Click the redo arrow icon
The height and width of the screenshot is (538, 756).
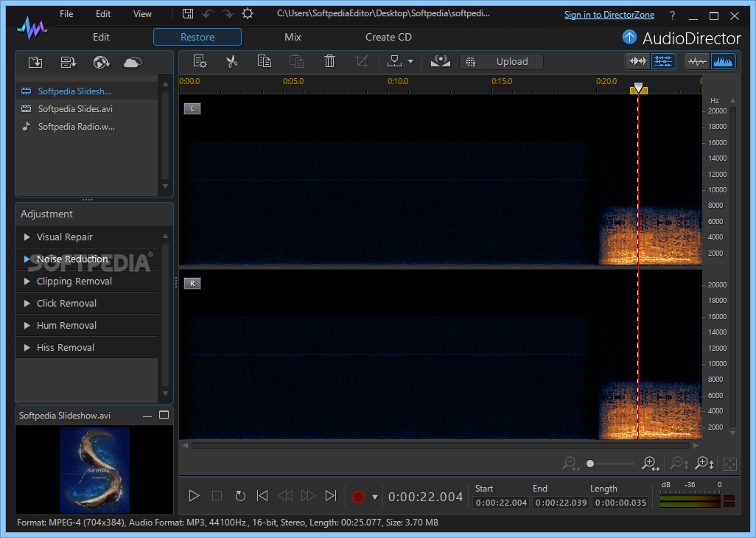tap(227, 13)
